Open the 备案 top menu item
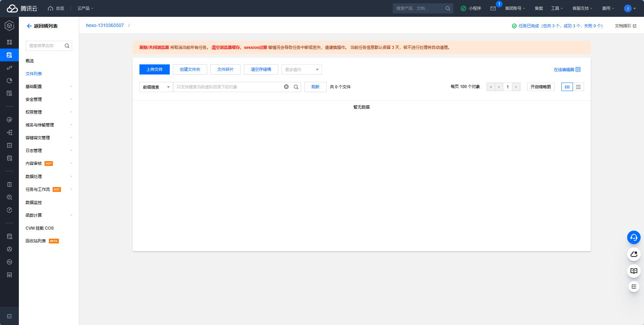The height and width of the screenshot is (325, 644). pyautogui.click(x=539, y=8)
